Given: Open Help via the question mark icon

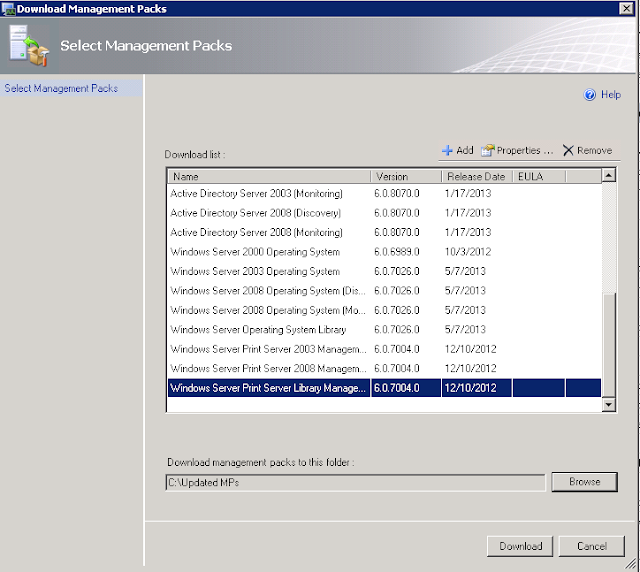Looking at the screenshot, I should [x=589, y=95].
